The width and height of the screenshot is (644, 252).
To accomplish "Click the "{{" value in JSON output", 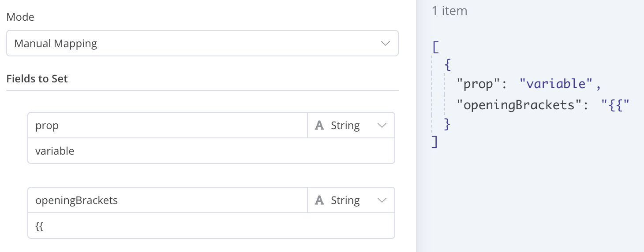I will (x=615, y=104).
